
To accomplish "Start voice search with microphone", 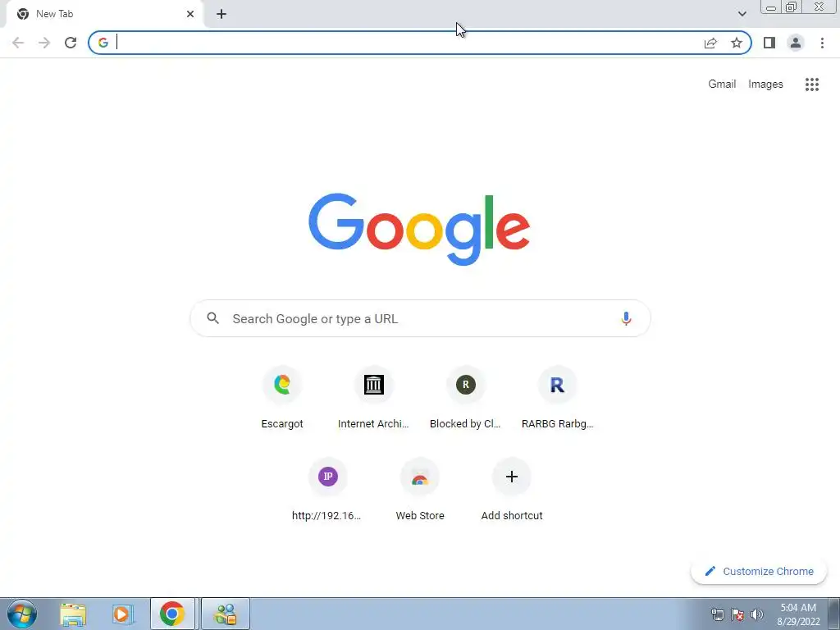I will (x=626, y=319).
